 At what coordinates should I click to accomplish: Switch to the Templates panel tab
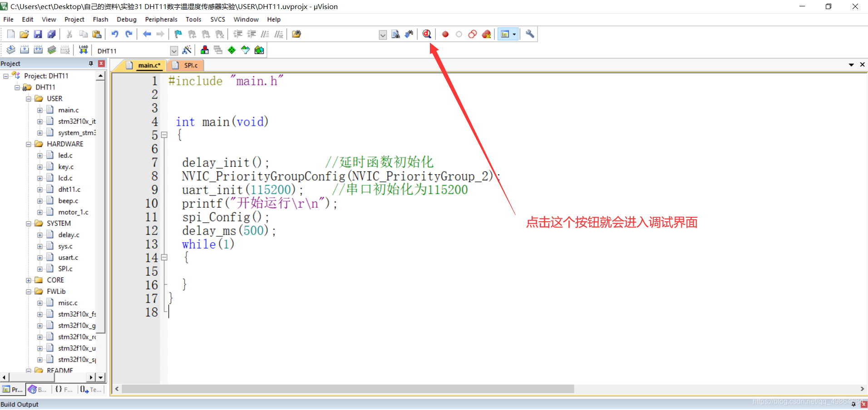click(90, 389)
